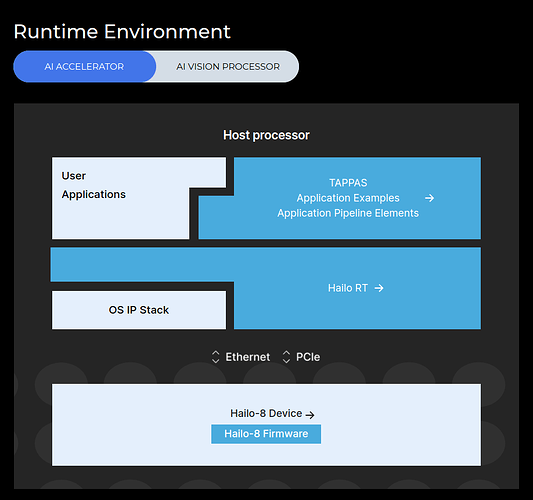Viewport: 533px width, 500px height.
Task: Click Application Pipeline Elements text
Action: click(x=348, y=213)
